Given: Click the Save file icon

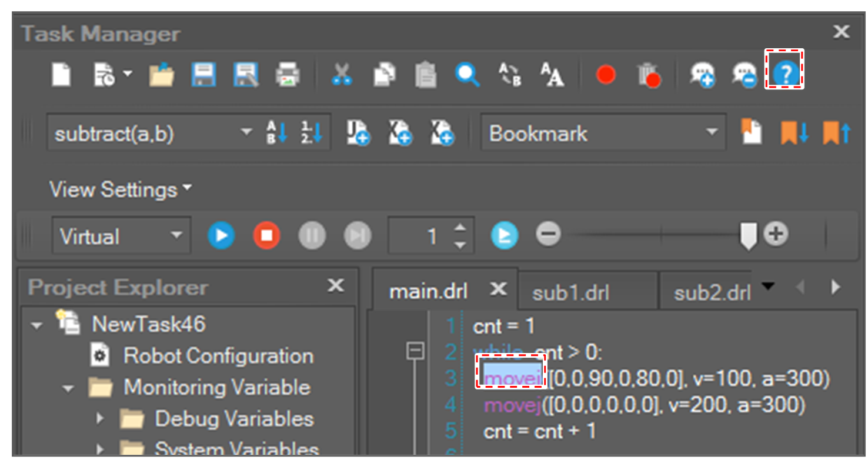Looking at the screenshot, I should pyautogui.click(x=203, y=75).
